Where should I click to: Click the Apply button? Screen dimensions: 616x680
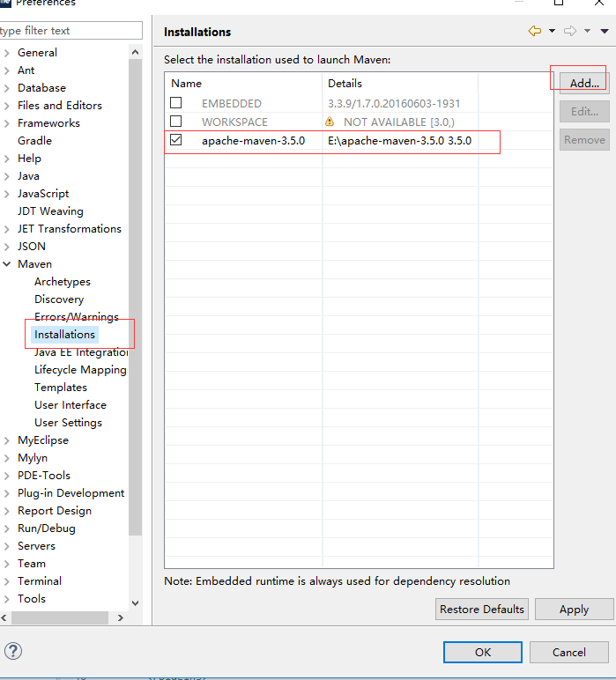point(574,610)
